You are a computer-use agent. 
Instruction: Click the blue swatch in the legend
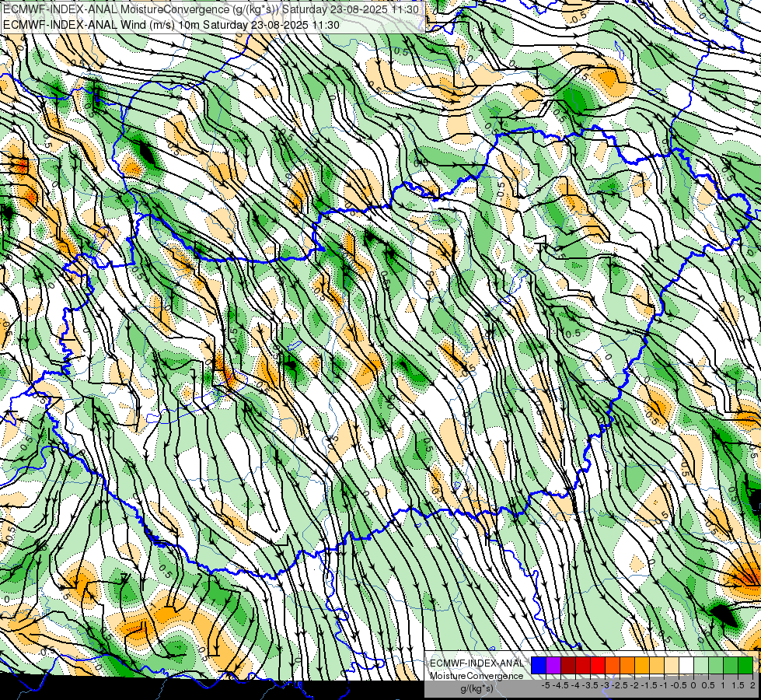tap(539, 665)
